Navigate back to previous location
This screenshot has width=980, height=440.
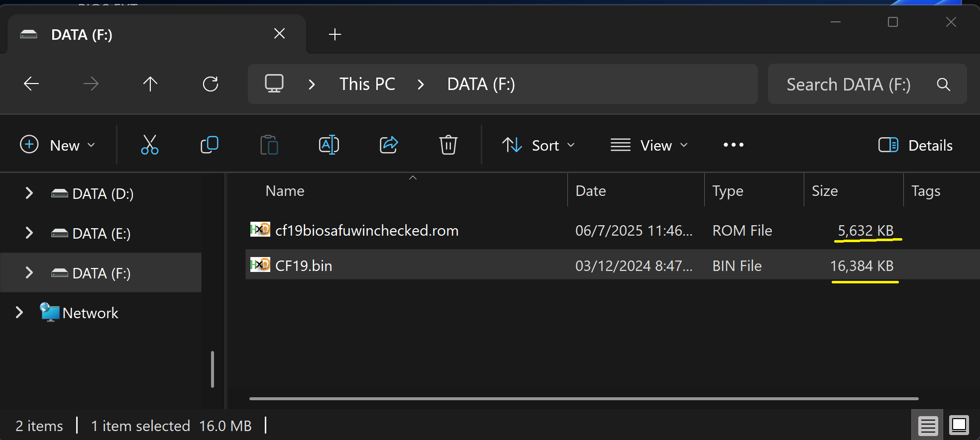click(x=31, y=84)
